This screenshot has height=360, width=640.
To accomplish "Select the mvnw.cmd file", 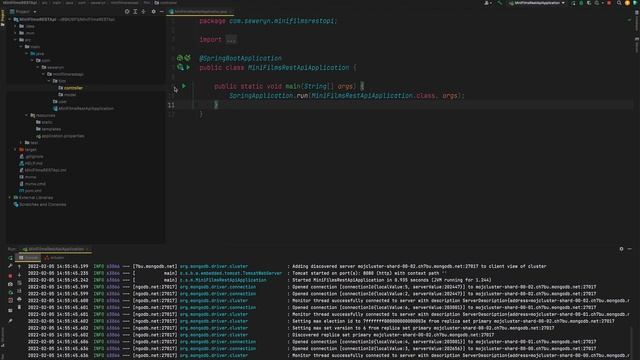I will pos(35,184).
